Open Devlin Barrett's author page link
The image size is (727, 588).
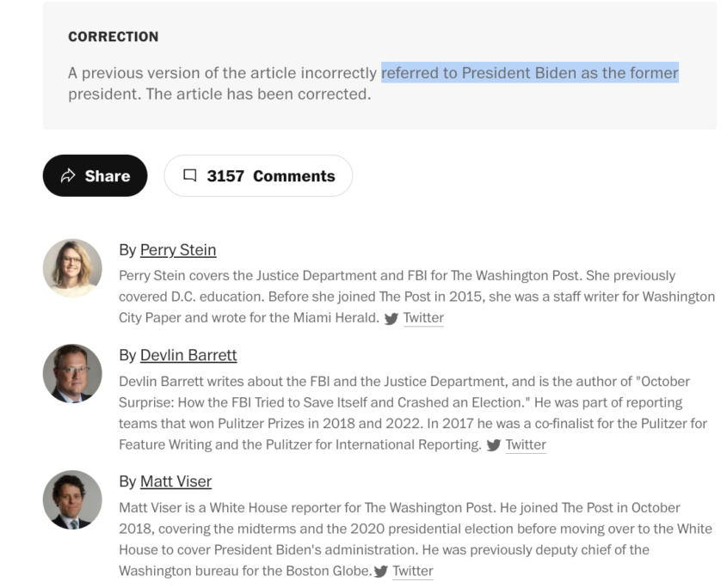click(x=188, y=355)
